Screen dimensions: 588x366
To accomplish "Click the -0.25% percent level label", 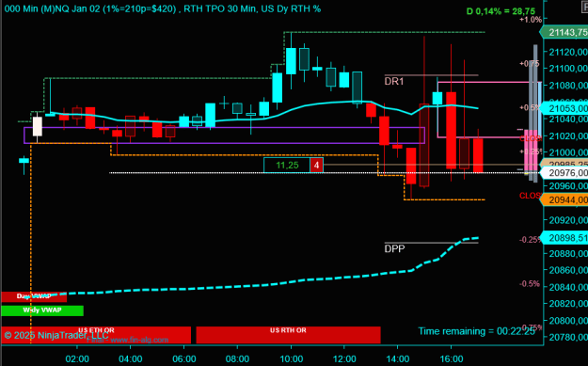I will 531,240.
